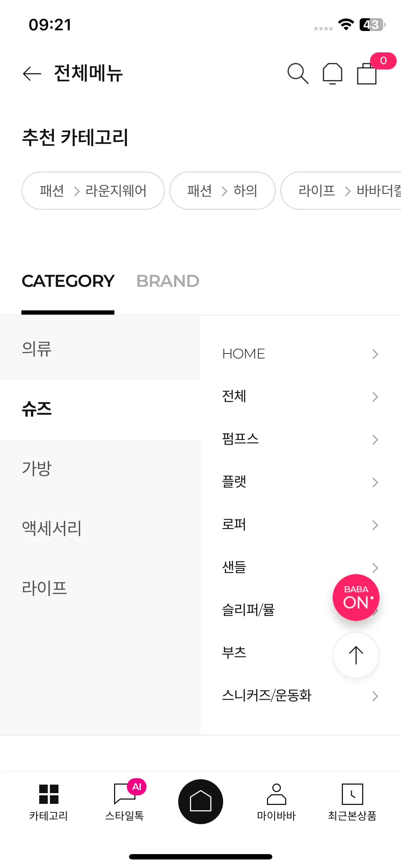Expand the HOME row chevron
The height and width of the screenshot is (868, 401).
click(x=375, y=354)
